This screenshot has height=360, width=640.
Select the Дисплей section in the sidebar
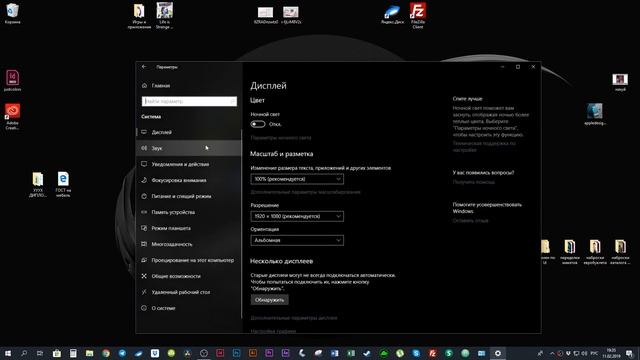point(189,132)
